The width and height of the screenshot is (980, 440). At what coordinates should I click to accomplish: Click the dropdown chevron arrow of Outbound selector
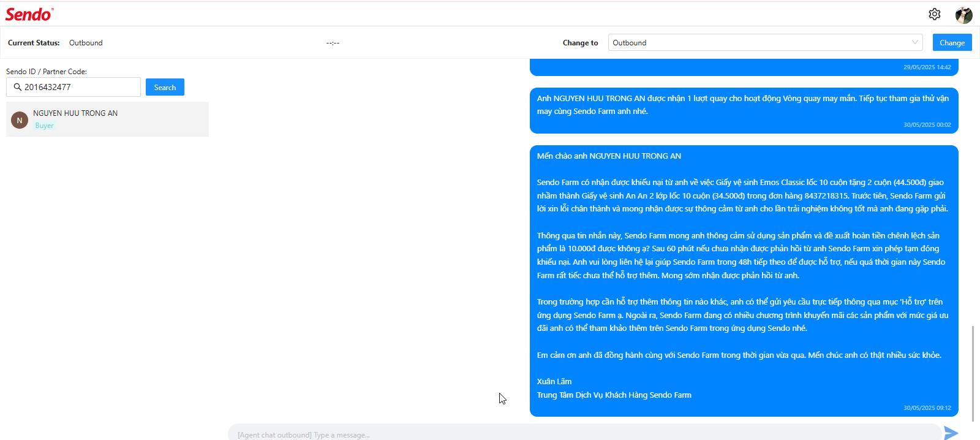click(914, 42)
